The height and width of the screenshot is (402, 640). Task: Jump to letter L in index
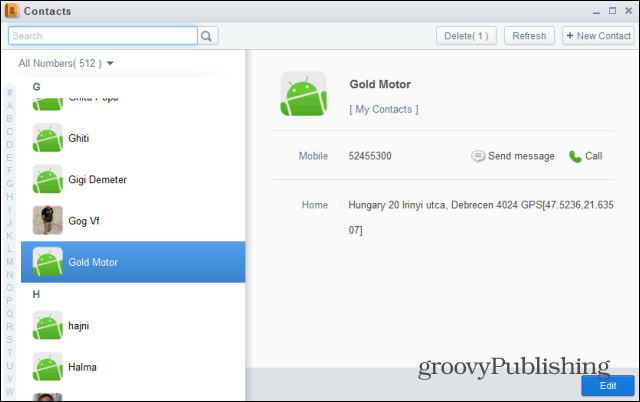pyautogui.click(x=10, y=249)
